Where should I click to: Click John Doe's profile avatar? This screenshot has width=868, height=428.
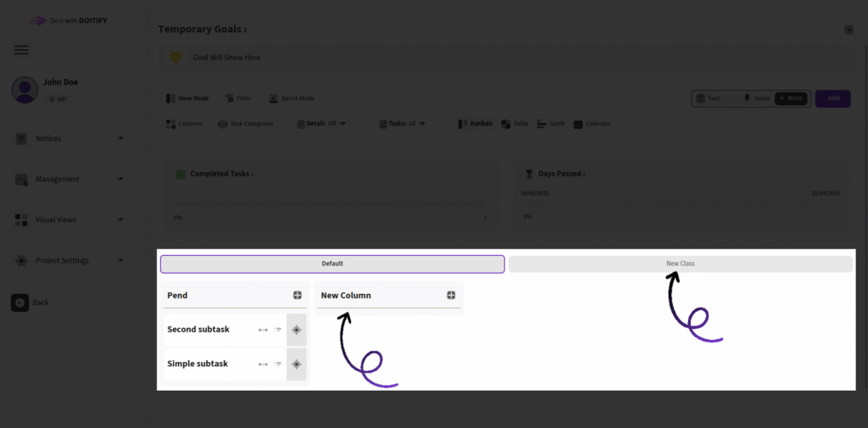(x=25, y=89)
